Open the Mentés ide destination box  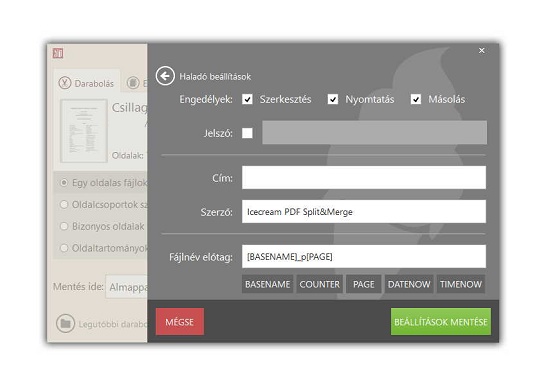[127, 287]
